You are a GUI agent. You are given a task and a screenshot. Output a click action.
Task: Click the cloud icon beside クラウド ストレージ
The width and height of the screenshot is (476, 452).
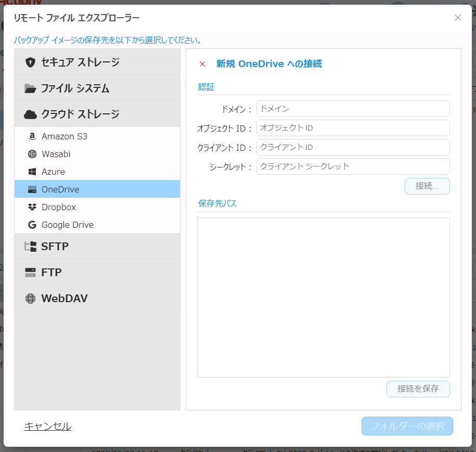coord(30,114)
